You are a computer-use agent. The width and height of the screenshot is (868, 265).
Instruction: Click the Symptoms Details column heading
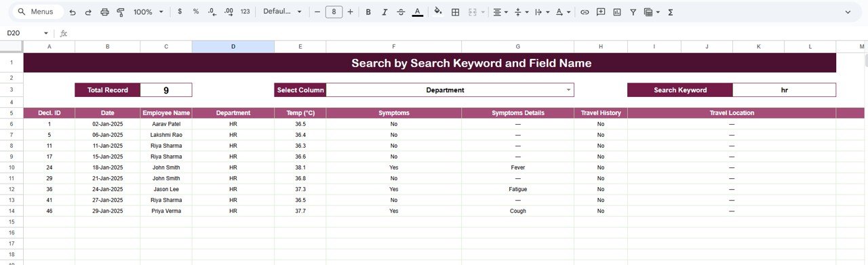click(518, 113)
